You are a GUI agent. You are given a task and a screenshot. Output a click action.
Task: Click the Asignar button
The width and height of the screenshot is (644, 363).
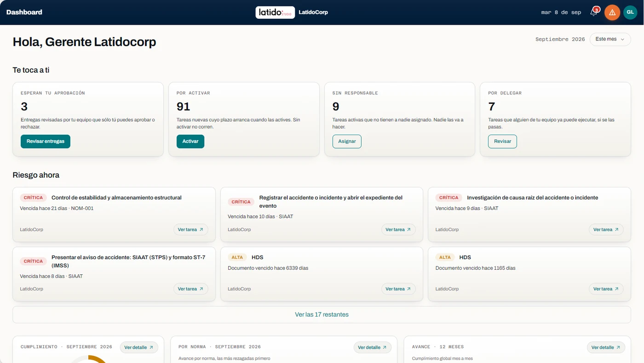[347, 142]
